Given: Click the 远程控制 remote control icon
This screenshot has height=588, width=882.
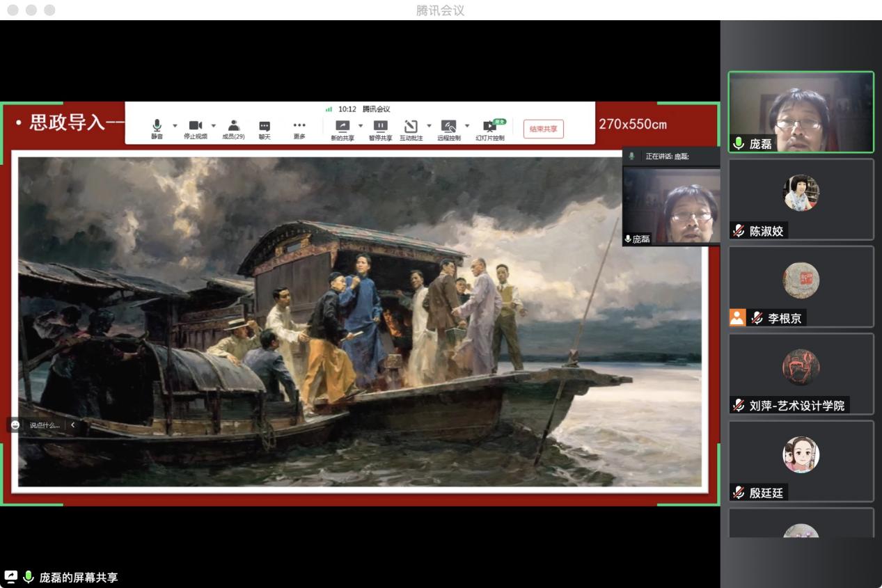Looking at the screenshot, I should tap(448, 127).
